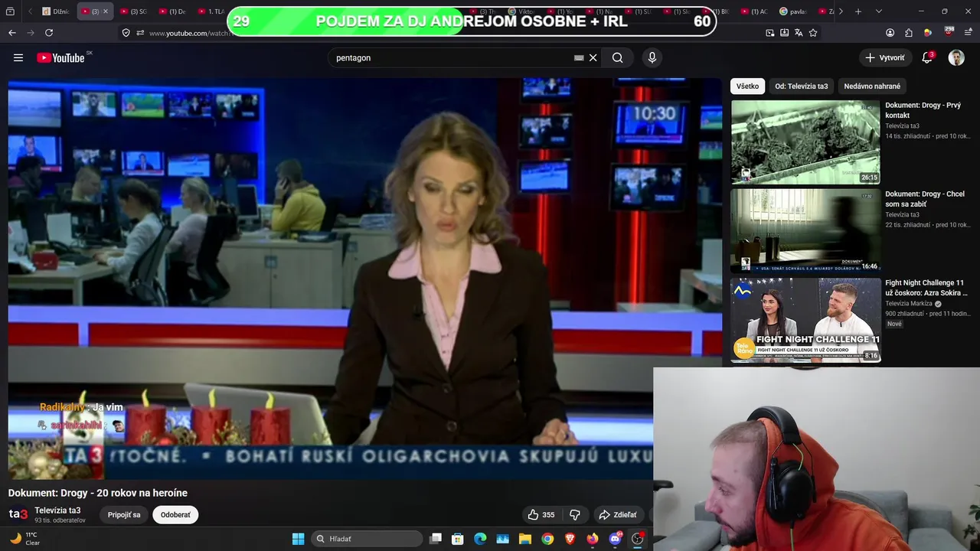This screenshot has width=980, height=551.
Task: Open the Fight Night Challenge 11 už čoskoro title
Action: 926,288
